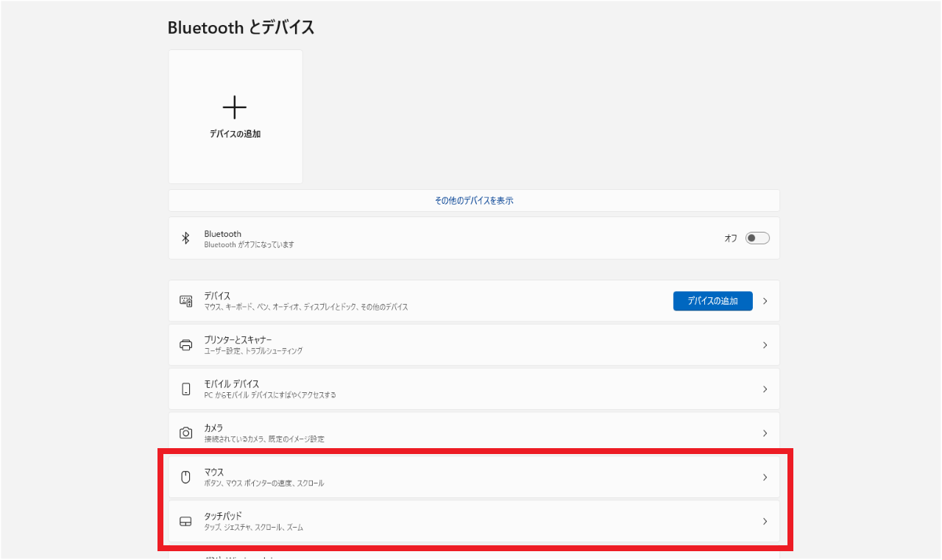Viewport: 942px width, 560px height.
Task: Click the オフ label beside the toggle
Action: pyautogui.click(x=731, y=238)
